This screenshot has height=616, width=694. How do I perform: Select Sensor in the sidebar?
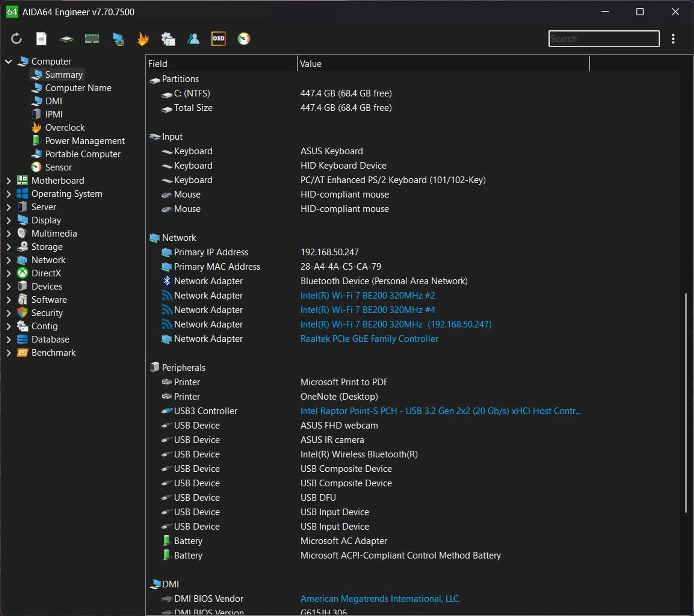click(58, 167)
